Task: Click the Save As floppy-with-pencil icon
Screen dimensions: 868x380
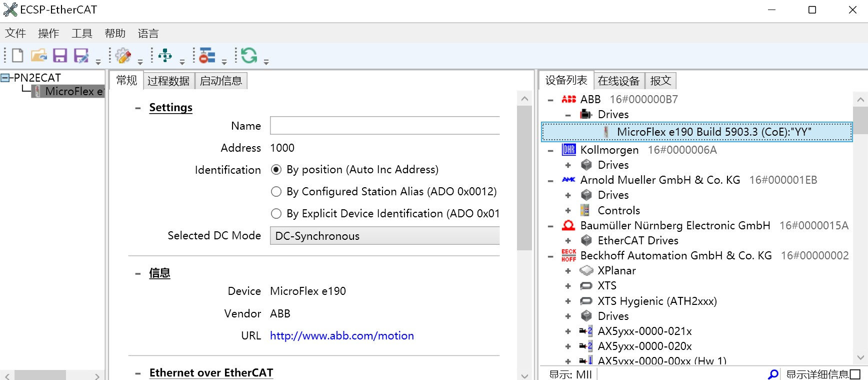Action: pos(81,55)
